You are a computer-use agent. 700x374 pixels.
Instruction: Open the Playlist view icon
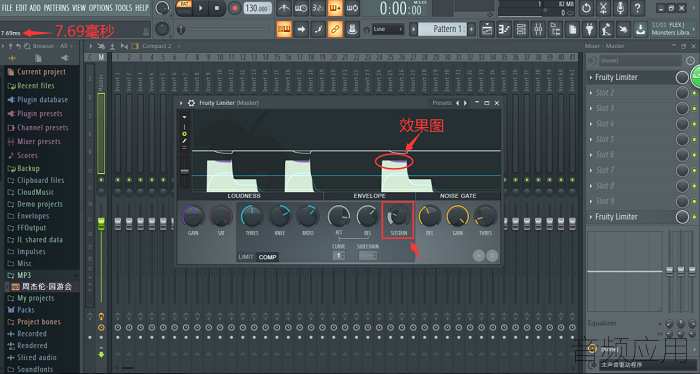pos(487,29)
